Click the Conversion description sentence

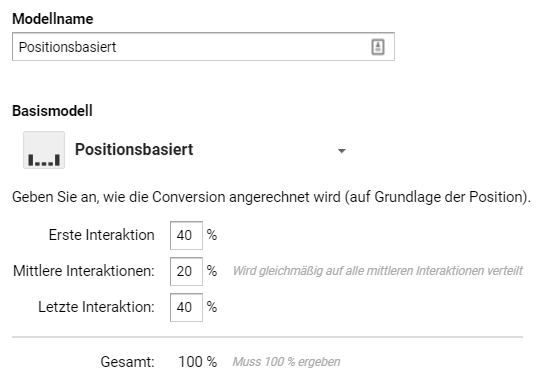(x=271, y=197)
